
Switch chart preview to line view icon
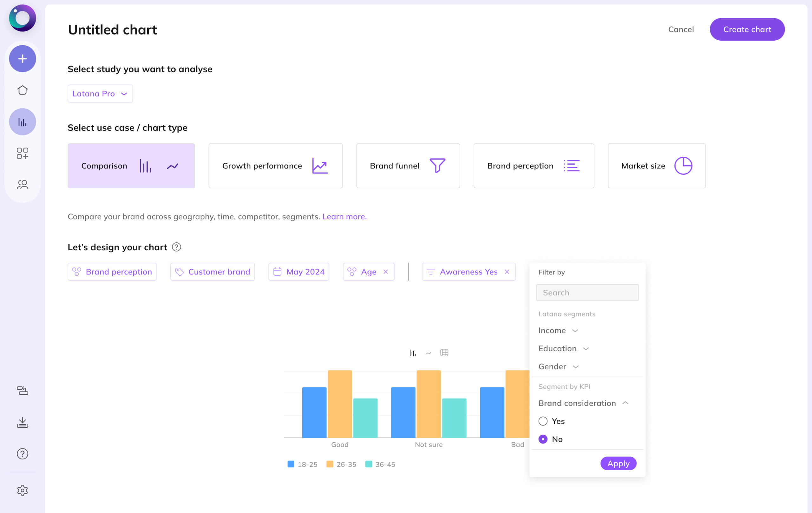[428, 353]
